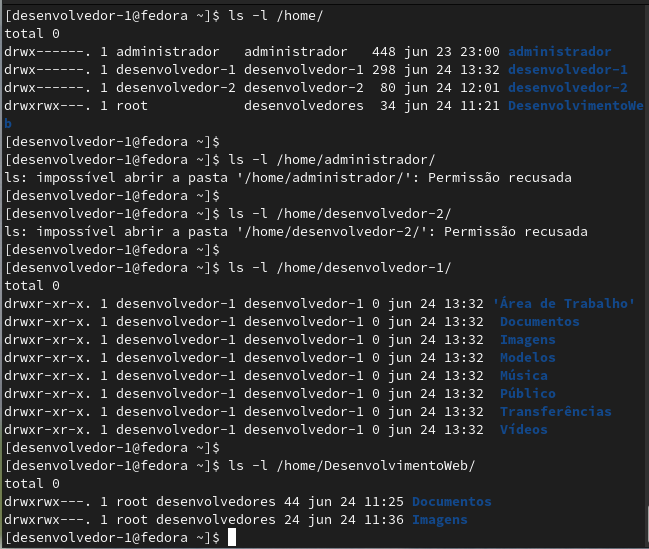Click the desenvolvedor-2 'Permissão recusada' error line

tap(296, 232)
